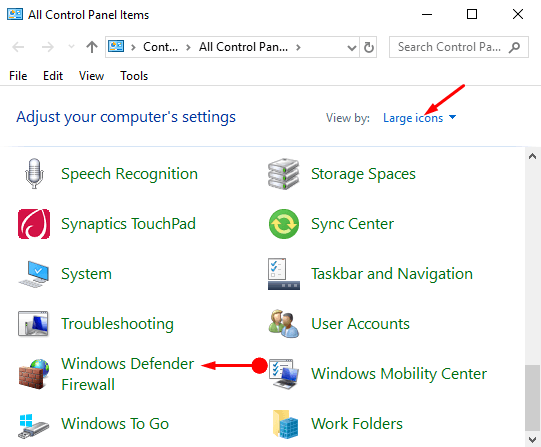Open the Tools menu
This screenshot has width=541, height=447.
pos(134,76)
